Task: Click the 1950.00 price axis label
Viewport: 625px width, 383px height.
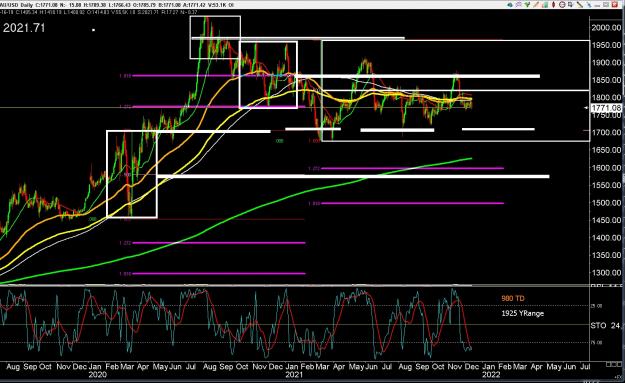Action: (x=607, y=45)
